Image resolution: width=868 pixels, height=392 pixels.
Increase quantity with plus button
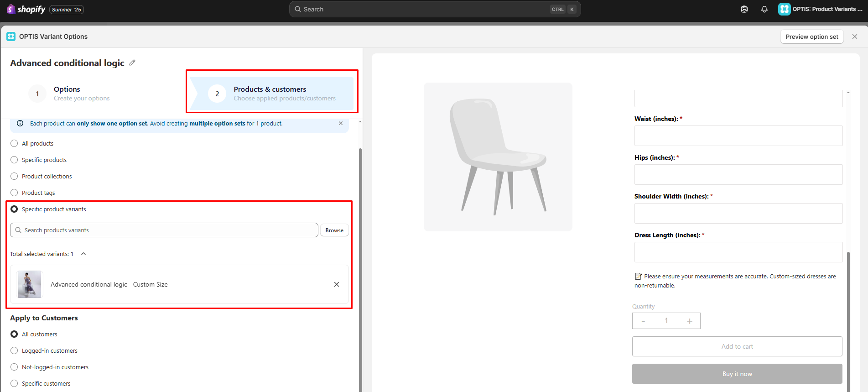[x=690, y=321]
